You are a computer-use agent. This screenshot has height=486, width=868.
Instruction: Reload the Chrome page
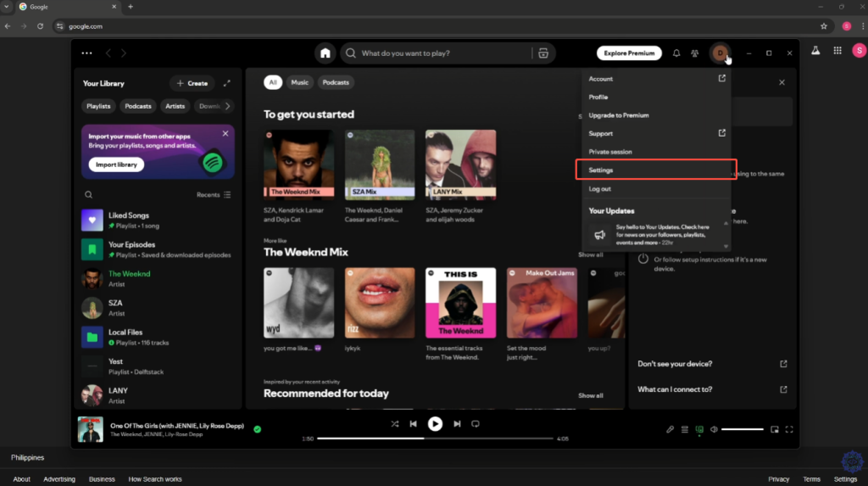(40, 26)
